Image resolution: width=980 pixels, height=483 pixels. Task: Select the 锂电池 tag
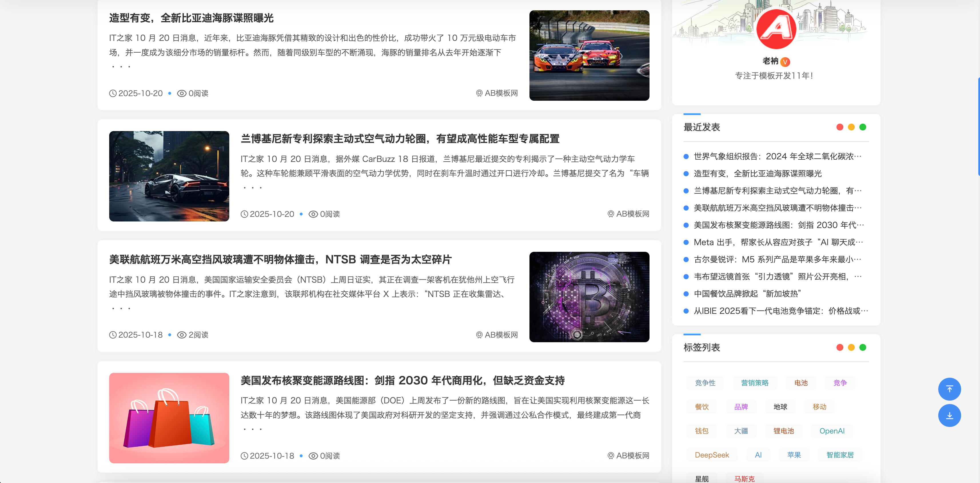784,431
